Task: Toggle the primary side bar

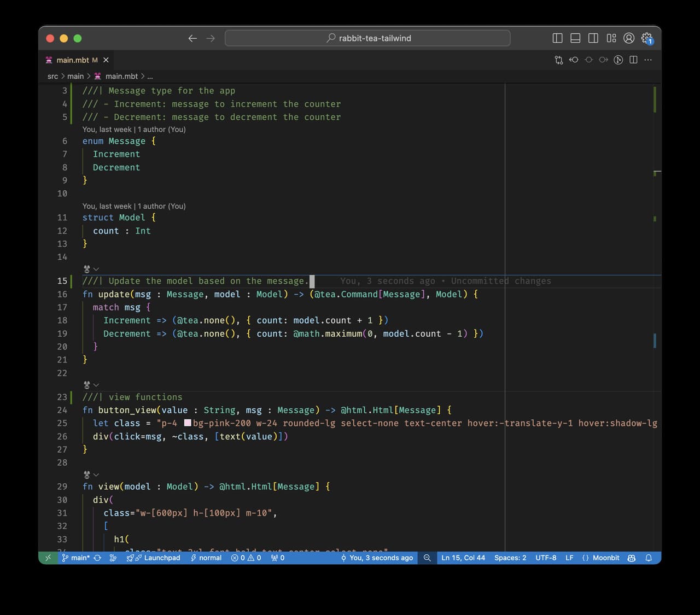Action: (x=557, y=38)
